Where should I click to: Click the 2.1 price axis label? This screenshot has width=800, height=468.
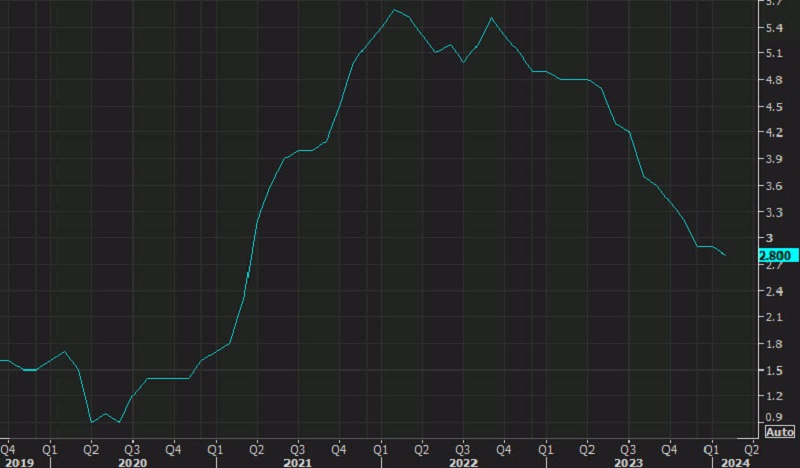click(x=775, y=318)
